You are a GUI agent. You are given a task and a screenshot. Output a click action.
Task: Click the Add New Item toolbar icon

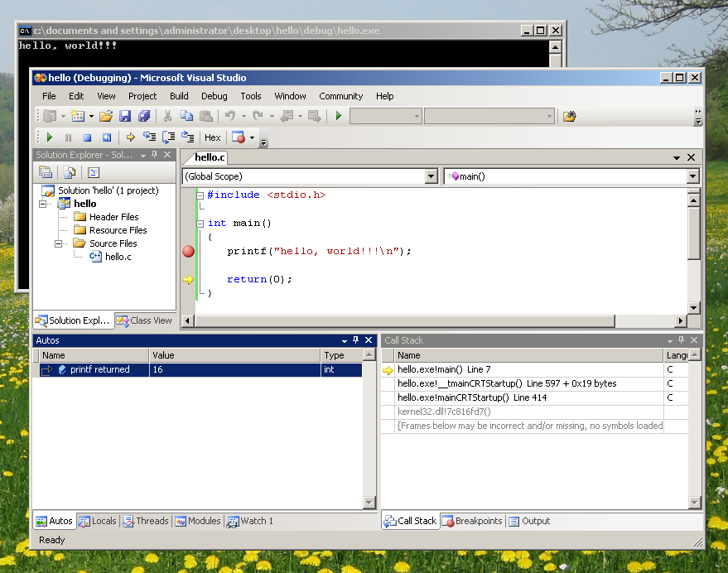click(x=78, y=116)
